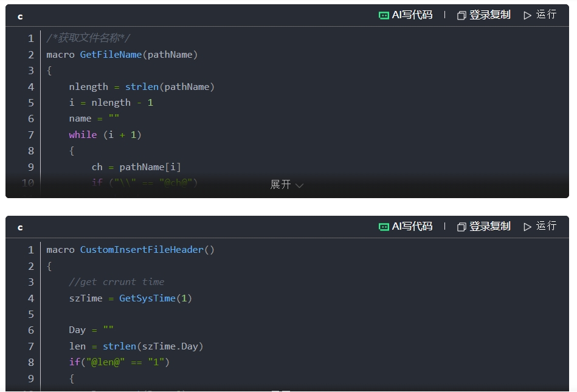Click the "c" language label of first block

[20, 16]
